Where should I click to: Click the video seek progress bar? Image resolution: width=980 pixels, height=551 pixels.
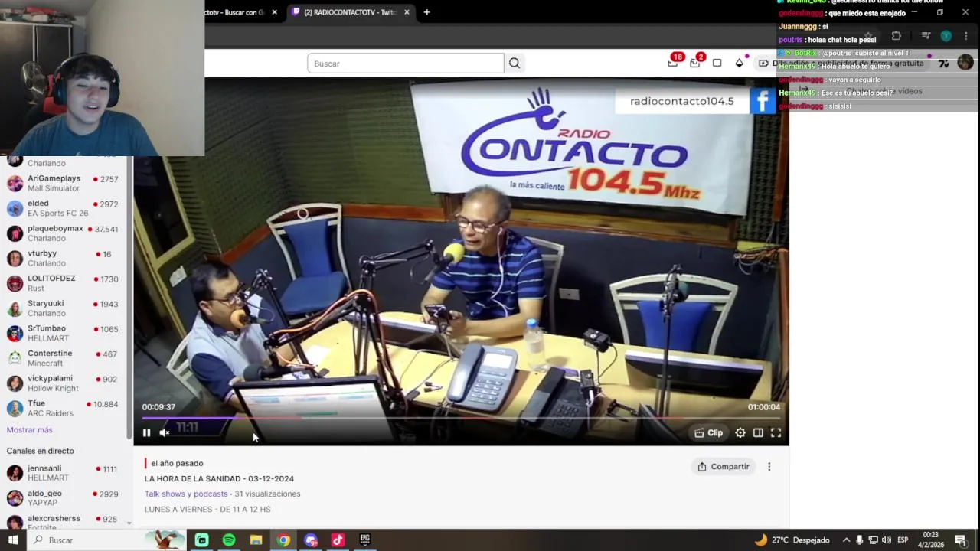coord(461,419)
